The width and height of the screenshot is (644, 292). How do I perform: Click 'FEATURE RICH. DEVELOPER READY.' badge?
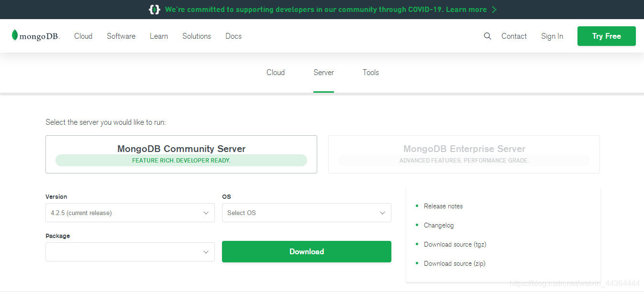coord(181,160)
